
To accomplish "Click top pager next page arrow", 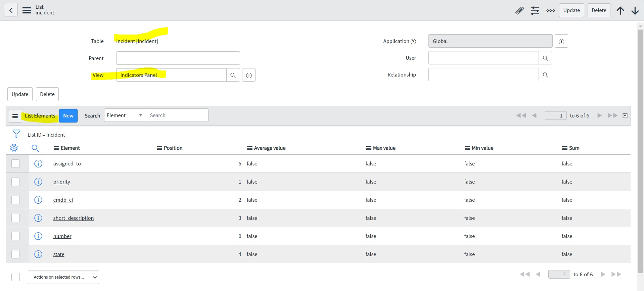I will [x=600, y=115].
